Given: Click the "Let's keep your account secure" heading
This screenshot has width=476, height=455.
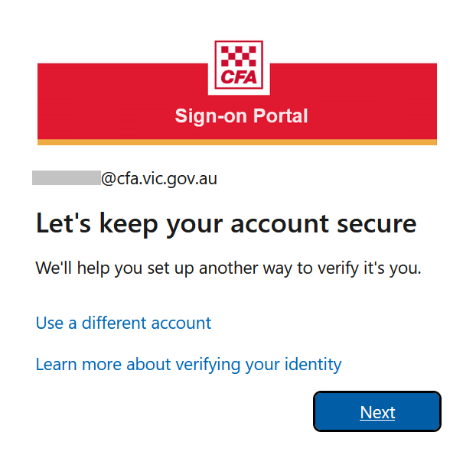Looking at the screenshot, I should click(227, 225).
